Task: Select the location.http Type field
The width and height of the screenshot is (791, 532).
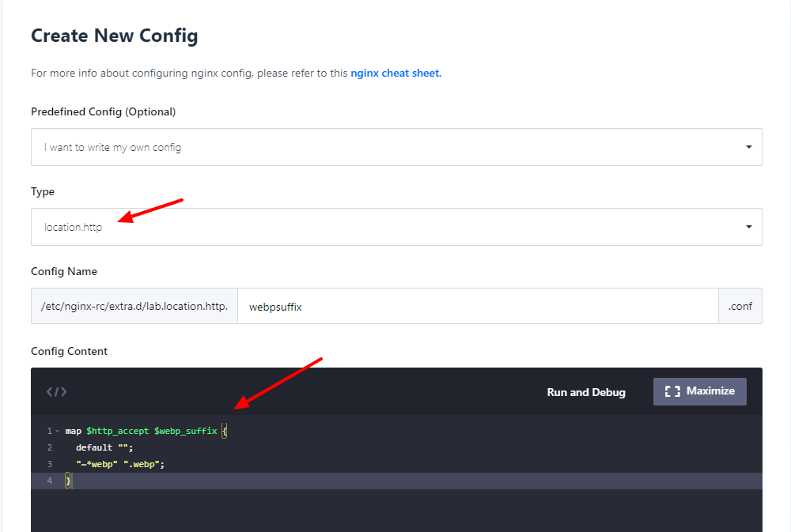Action: (x=396, y=227)
